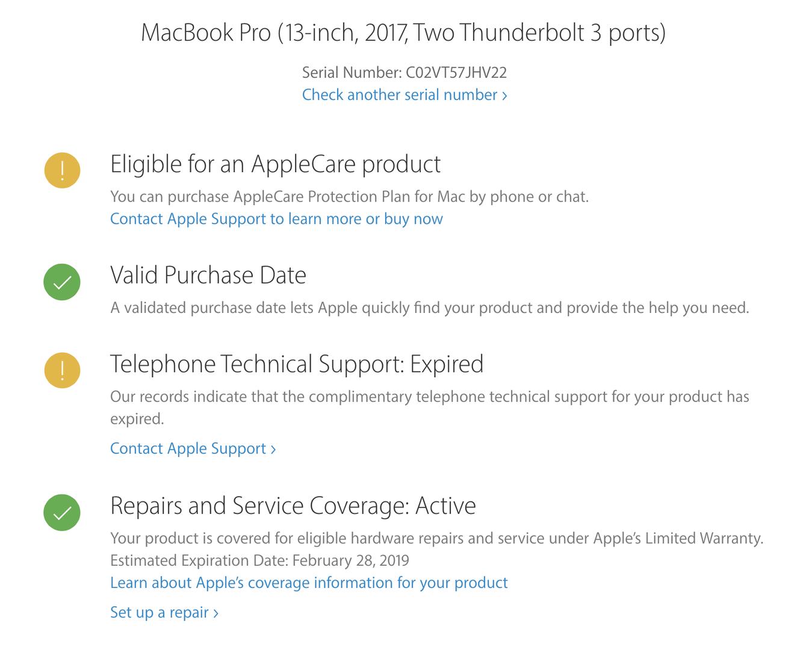Image resolution: width=812 pixels, height=650 pixels.
Task: Click the yellow warning icon beside AppleCare eligibility
Action: coord(62,170)
